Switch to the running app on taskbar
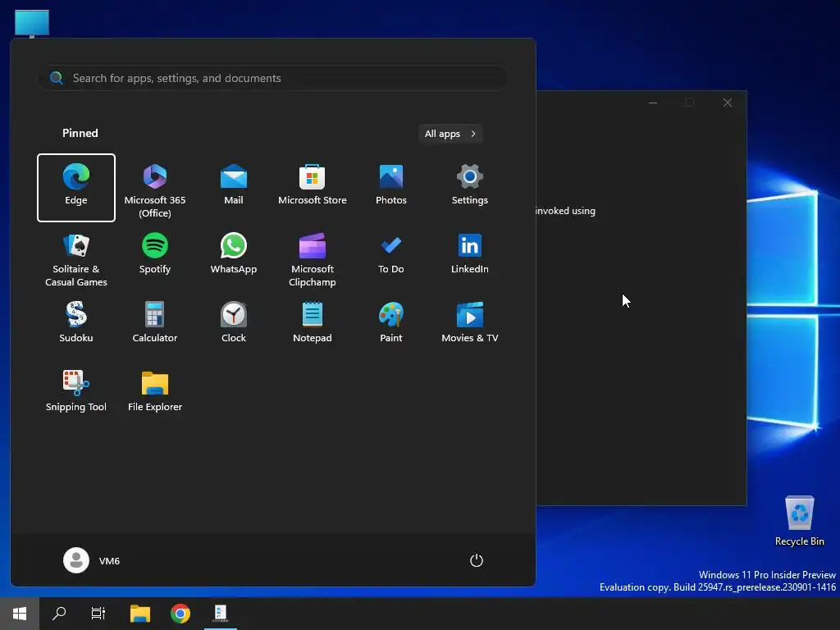Viewport: 840px width, 630px height. [x=221, y=614]
